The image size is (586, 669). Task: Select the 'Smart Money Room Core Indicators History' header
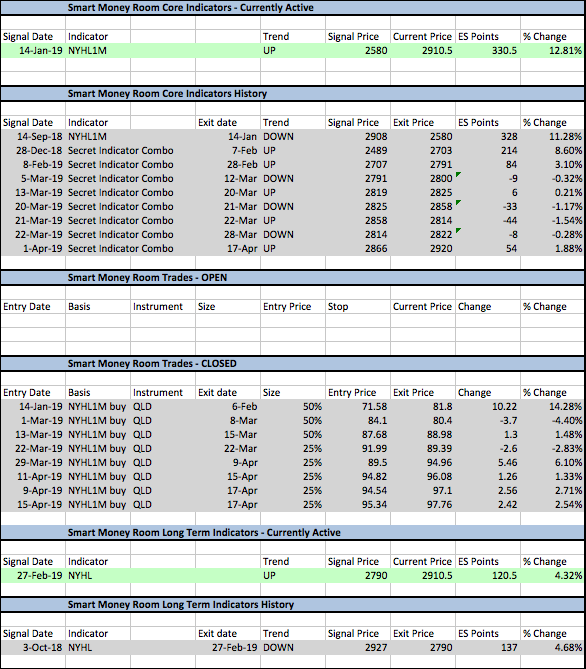(167, 93)
